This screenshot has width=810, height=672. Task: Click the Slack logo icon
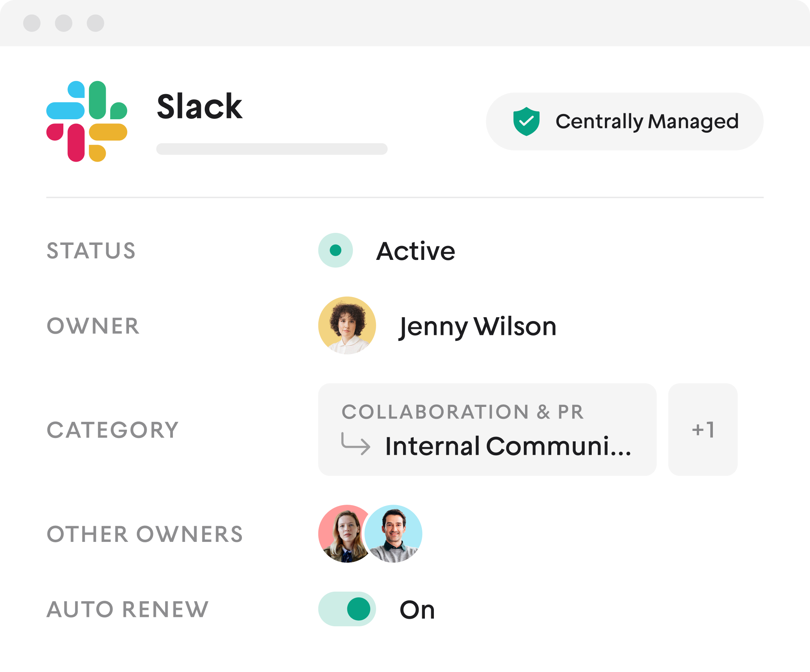[x=87, y=121]
